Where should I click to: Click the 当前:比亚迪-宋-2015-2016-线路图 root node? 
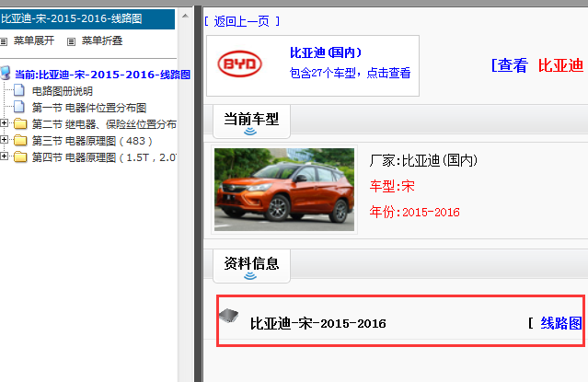coord(102,75)
